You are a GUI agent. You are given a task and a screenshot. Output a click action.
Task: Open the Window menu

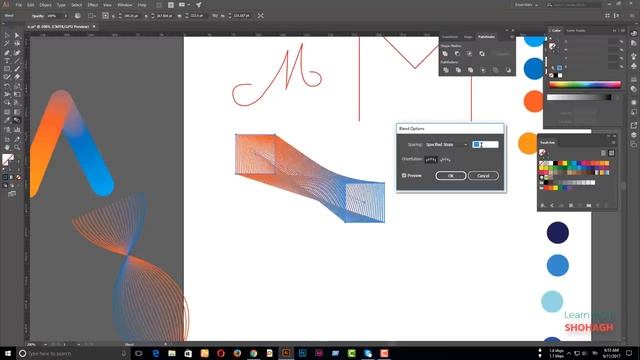[x=124, y=5]
